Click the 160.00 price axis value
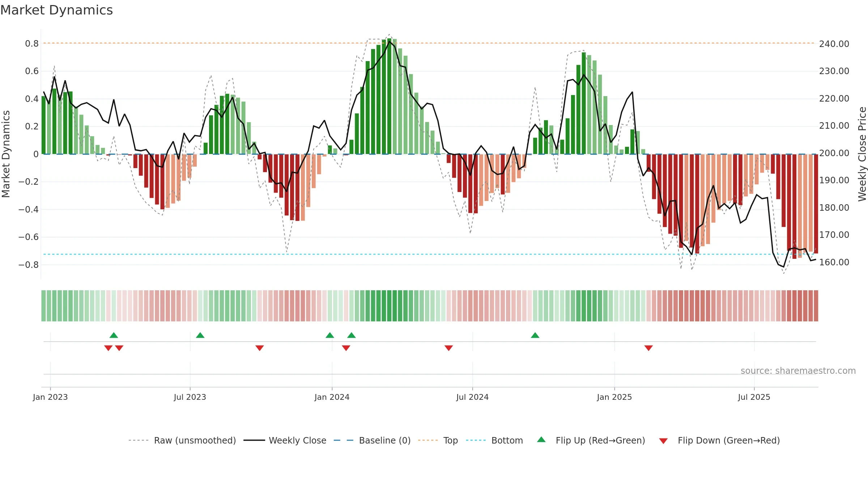The width and height of the screenshot is (868, 488). tap(834, 262)
